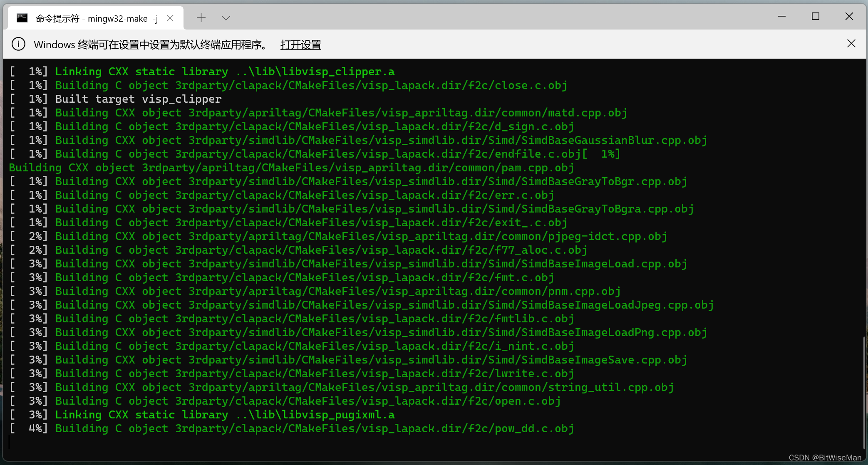The height and width of the screenshot is (465, 868).
Task: Maximize the terminal window
Action: [816, 16]
